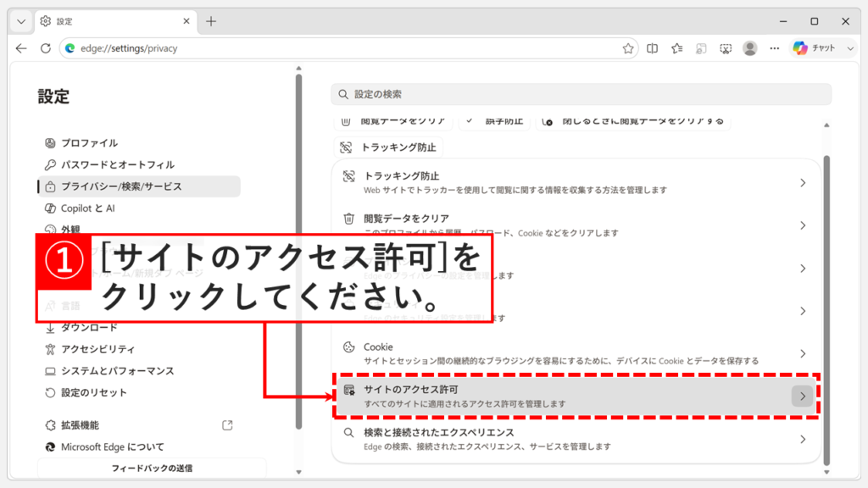868x488 pixels.
Task: Click the Edge logo beside Microsoft Edge について
Action: [50, 446]
